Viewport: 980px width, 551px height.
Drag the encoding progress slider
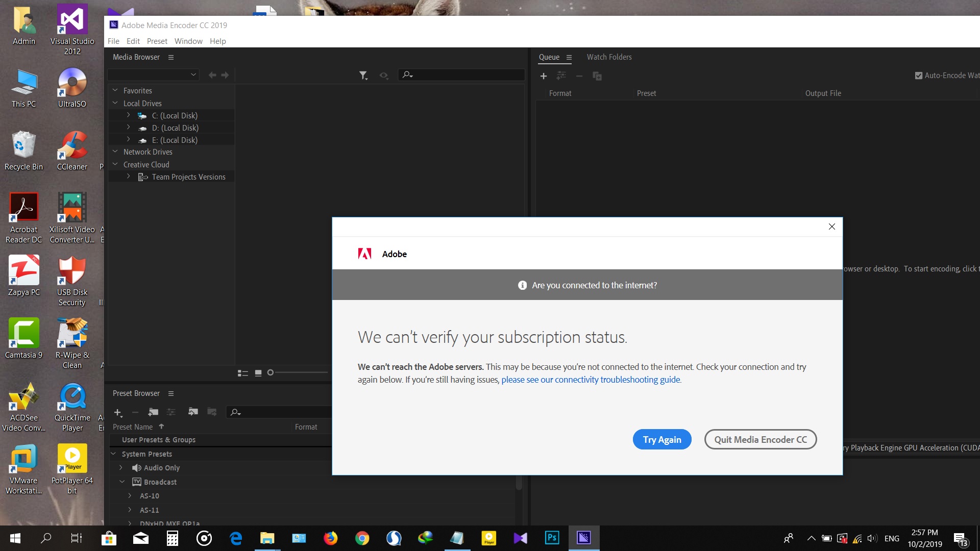(271, 372)
